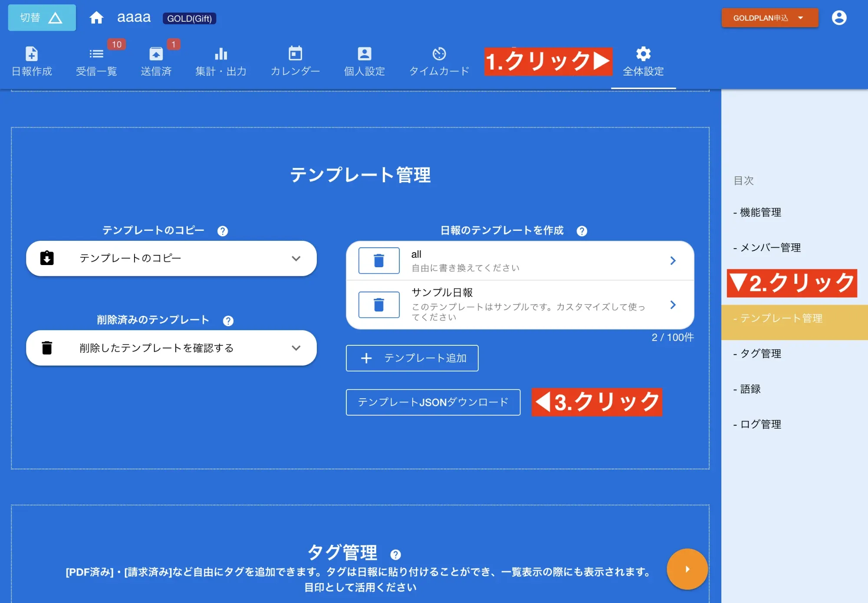
Task: Open help for テンプレートのコピー
Action: coord(223,231)
